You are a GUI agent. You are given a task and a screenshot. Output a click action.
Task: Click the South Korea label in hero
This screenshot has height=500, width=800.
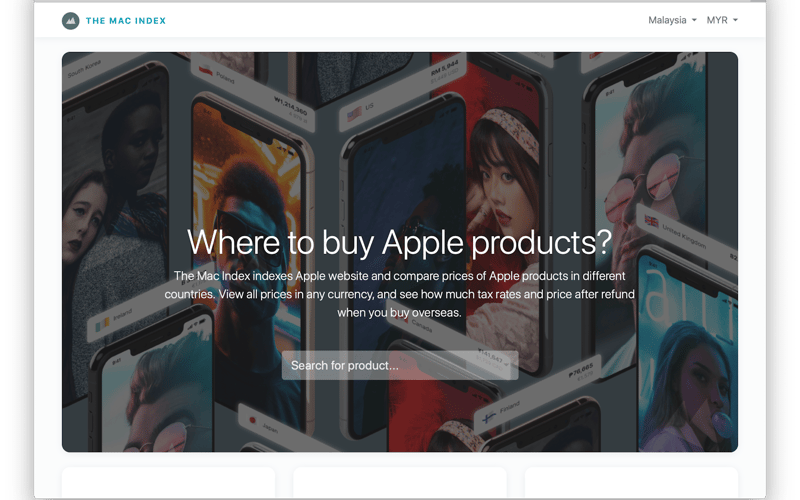[85, 68]
